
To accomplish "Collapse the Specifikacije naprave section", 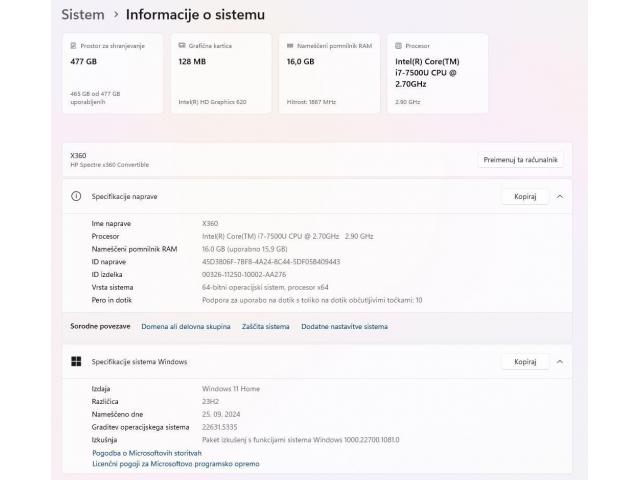I will tap(560, 196).
